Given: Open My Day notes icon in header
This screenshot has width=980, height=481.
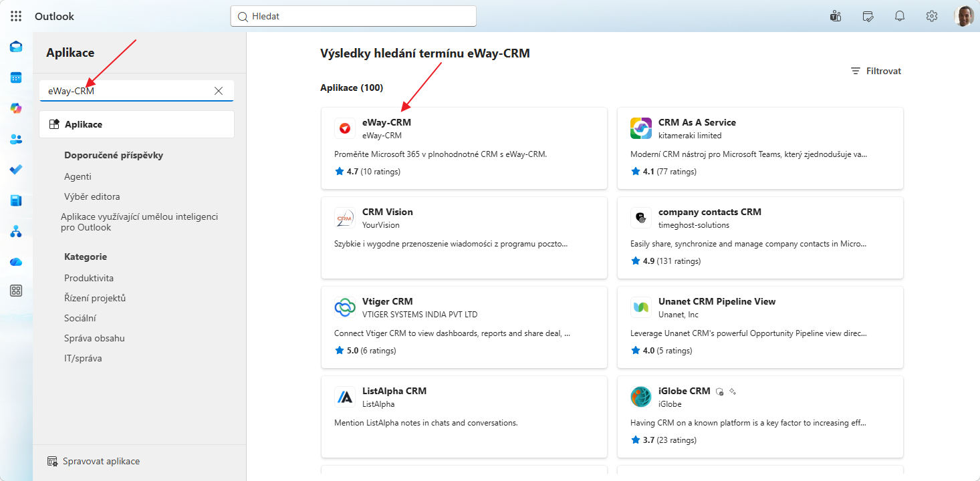Looking at the screenshot, I should (868, 16).
